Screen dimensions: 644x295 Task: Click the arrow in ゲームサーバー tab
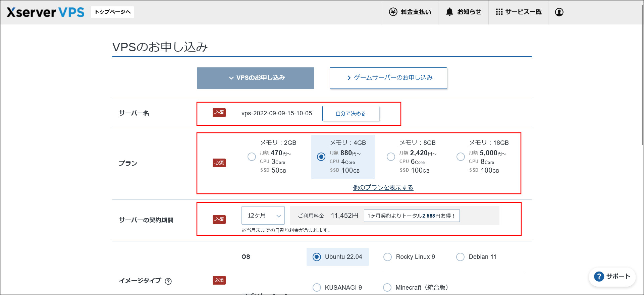tap(349, 78)
